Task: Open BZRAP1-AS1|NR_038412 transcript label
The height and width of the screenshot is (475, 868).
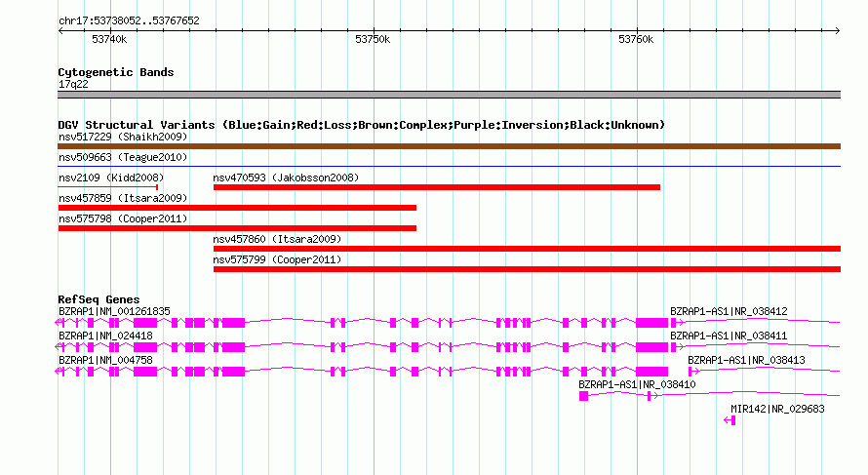Action: (729, 312)
